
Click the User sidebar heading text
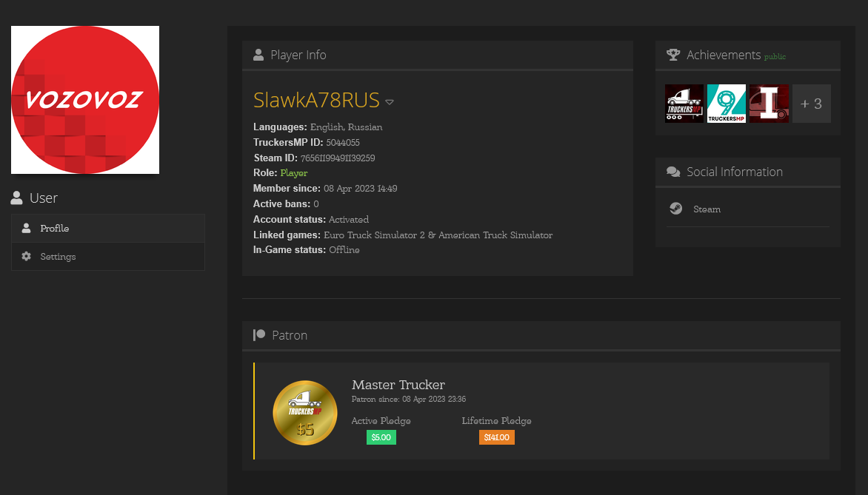coord(44,198)
